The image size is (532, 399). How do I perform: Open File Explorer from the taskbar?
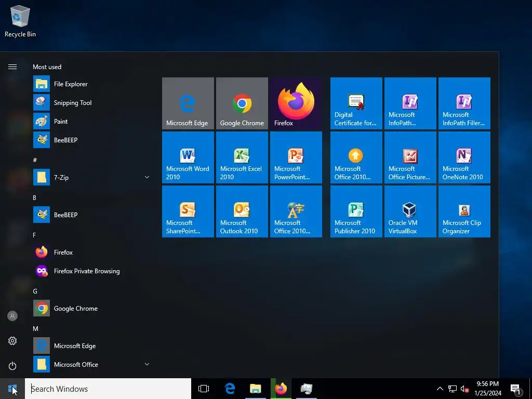[256, 389]
